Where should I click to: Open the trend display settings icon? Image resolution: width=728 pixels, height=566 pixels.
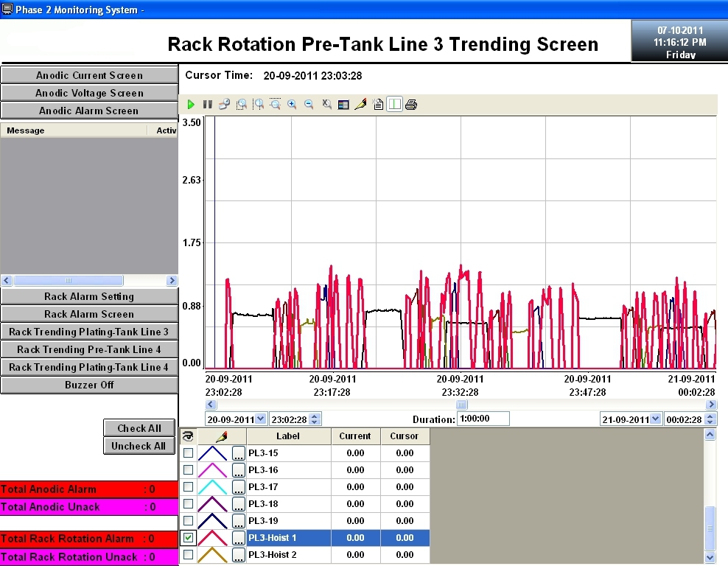pos(343,104)
